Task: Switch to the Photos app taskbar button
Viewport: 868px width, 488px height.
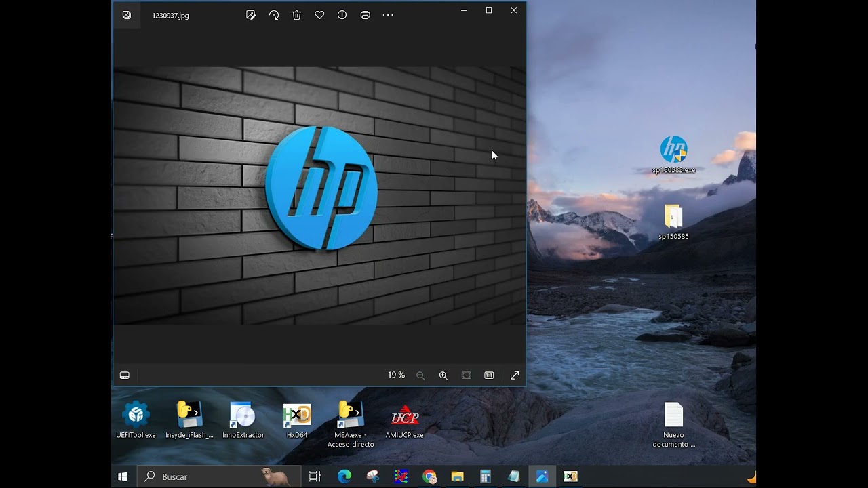Action: point(542,476)
